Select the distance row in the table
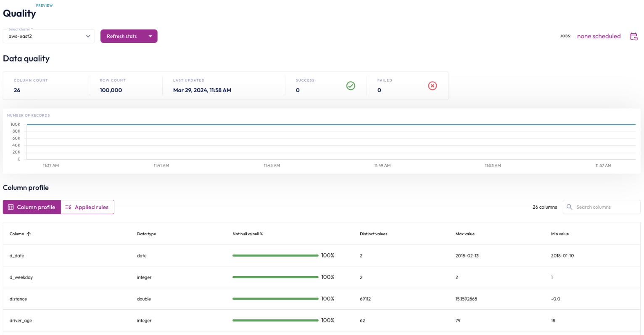This screenshot has width=644, height=335. point(168,299)
